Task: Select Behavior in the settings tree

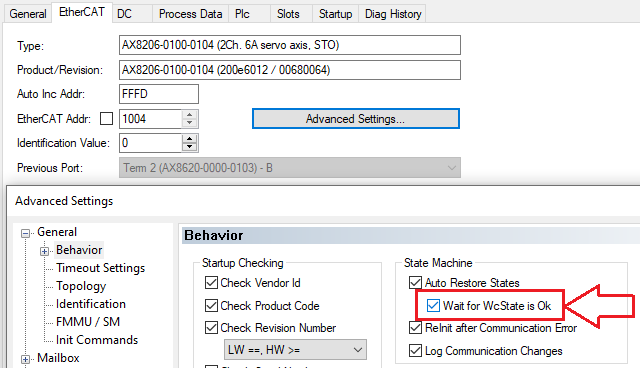Action: click(79, 250)
